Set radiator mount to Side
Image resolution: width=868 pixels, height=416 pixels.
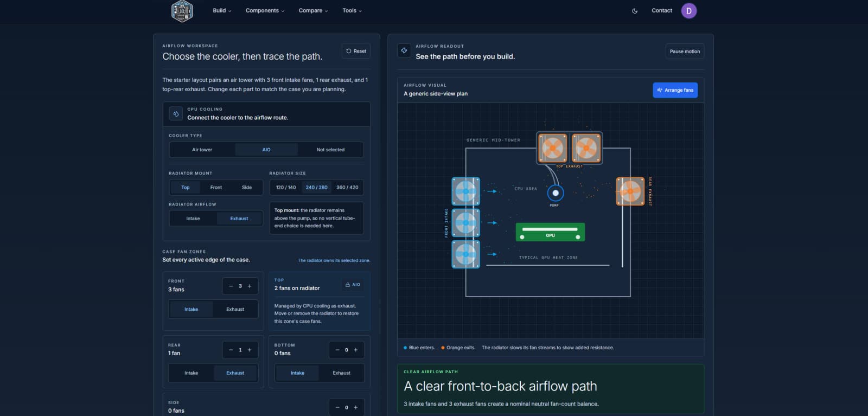[247, 188]
